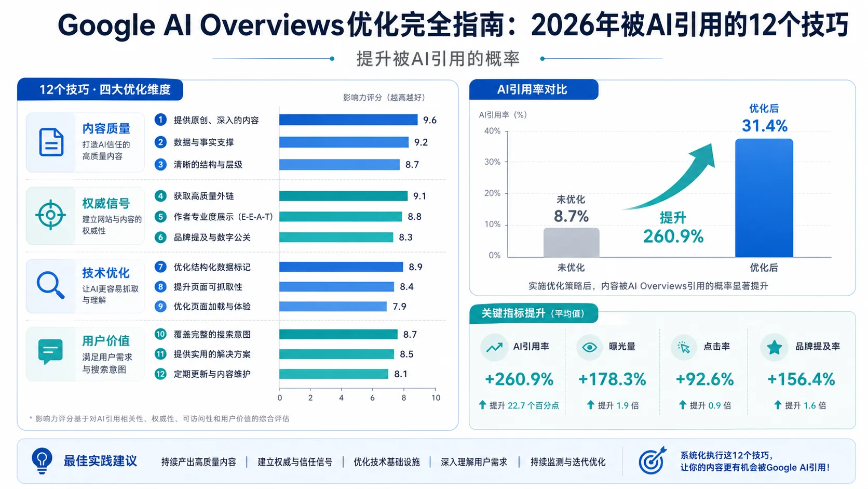868x489 pixels.
Task: Click the trend line icon beside AI引用率 metric
Action: click(494, 347)
